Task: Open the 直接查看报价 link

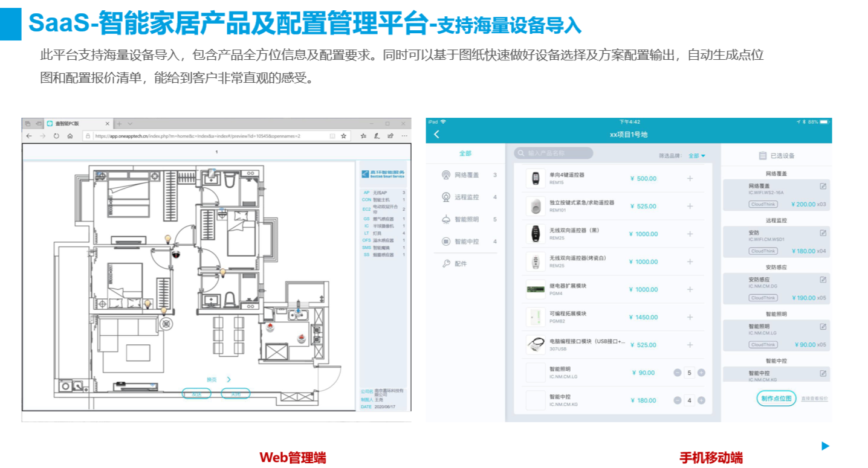Action: tap(814, 399)
